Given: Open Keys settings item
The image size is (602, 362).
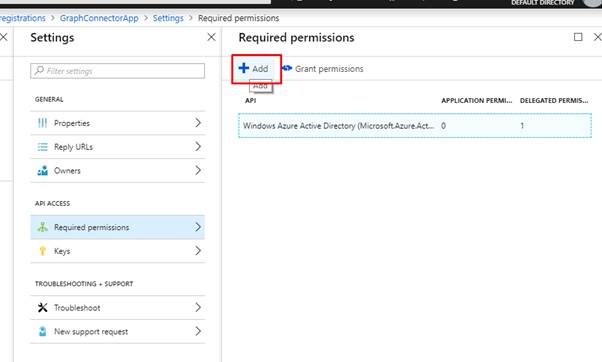Looking at the screenshot, I should point(117,251).
